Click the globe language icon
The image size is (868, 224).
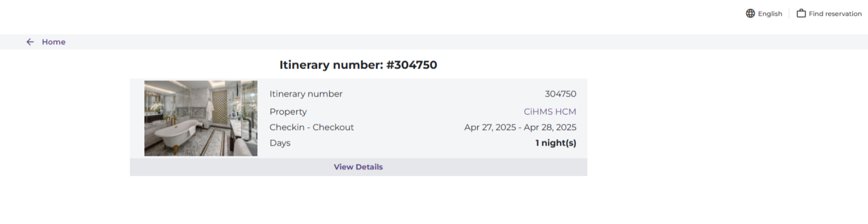point(750,13)
